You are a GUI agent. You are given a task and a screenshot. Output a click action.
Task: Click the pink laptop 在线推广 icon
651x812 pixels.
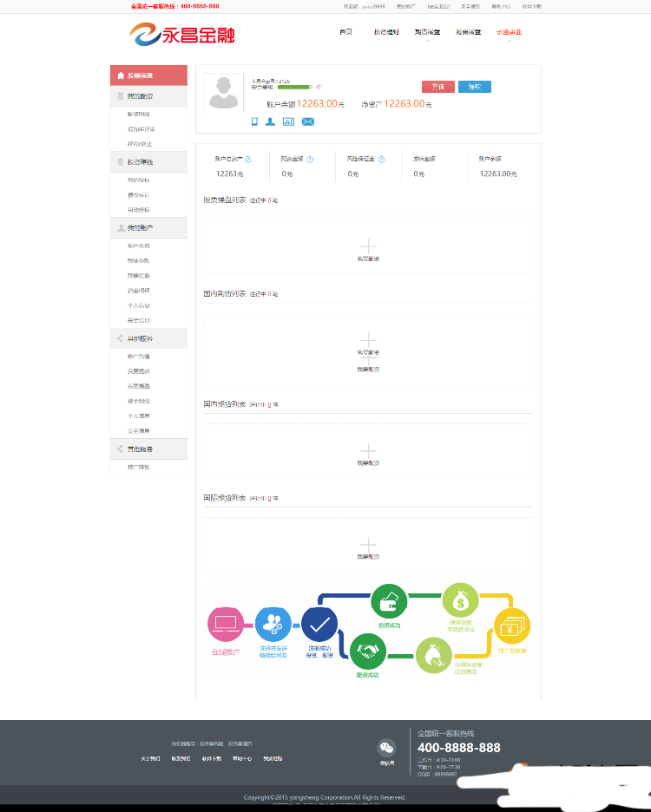[226, 625]
